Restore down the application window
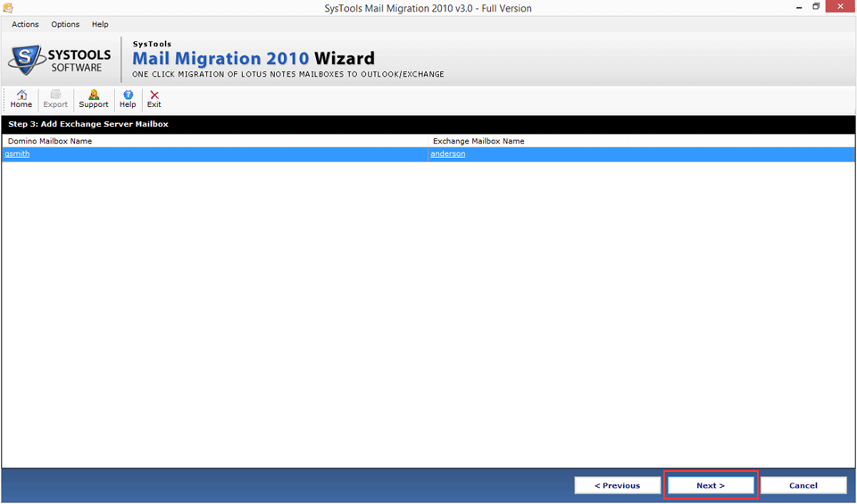Image resolution: width=857 pixels, height=504 pixels. [816, 7]
